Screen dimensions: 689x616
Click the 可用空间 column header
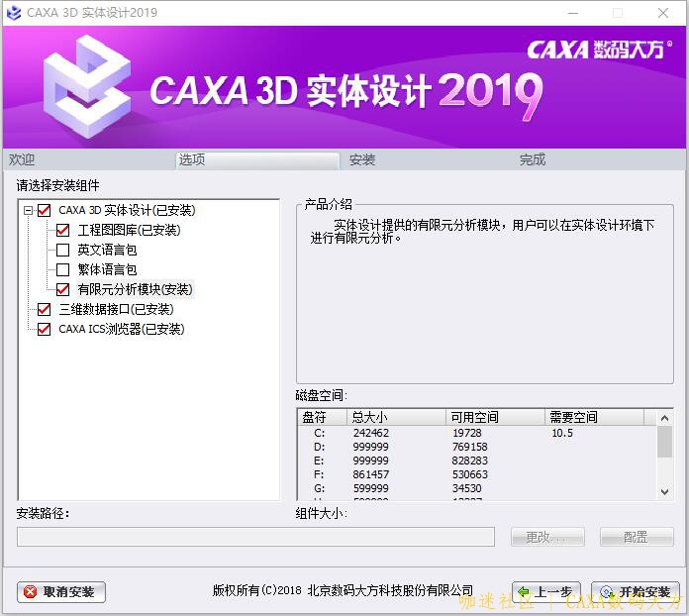coord(496,417)
